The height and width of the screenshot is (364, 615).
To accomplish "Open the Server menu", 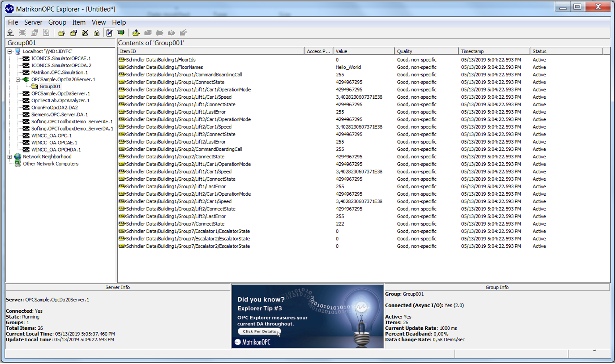I will coord(33,22).
